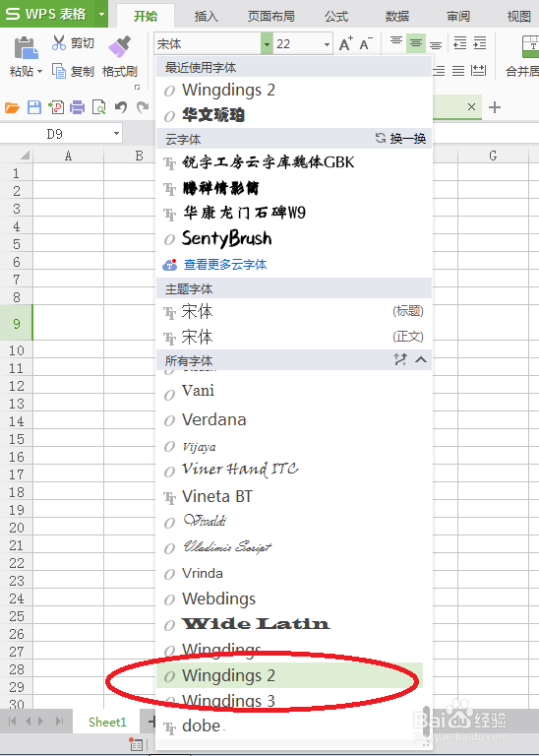Open the WPS 表格 application menu arrow
This screenshot has width=539, height=756.
coord(101,14)
